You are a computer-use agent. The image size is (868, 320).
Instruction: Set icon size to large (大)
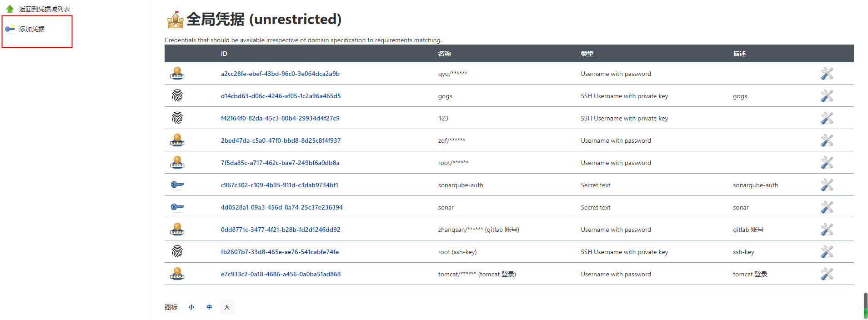pyautogui.click(x=227, y=307)
